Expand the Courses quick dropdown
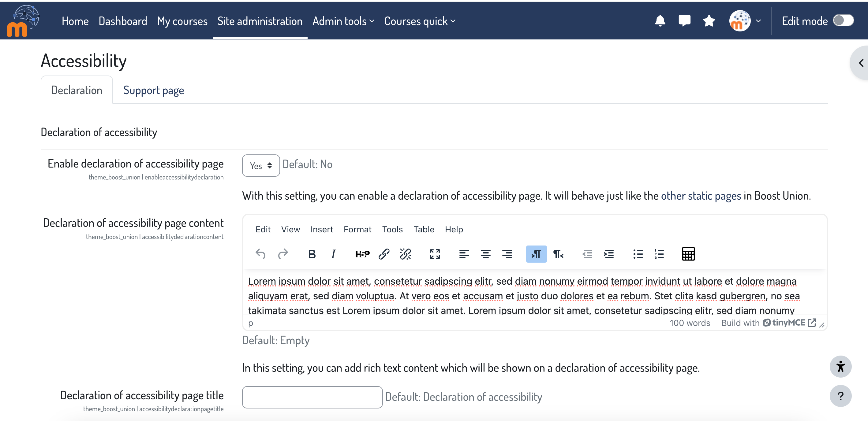The image size is (868, 421). 420,21
